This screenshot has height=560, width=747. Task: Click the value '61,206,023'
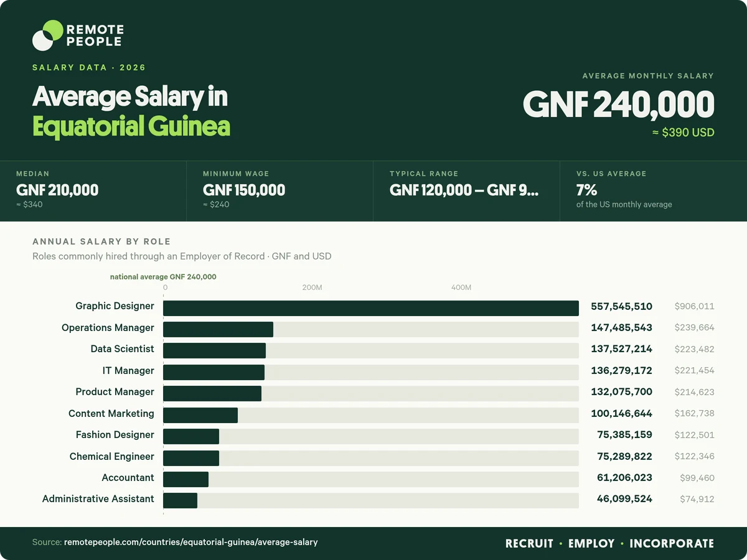pyautogui.click(x=625, y=478)
